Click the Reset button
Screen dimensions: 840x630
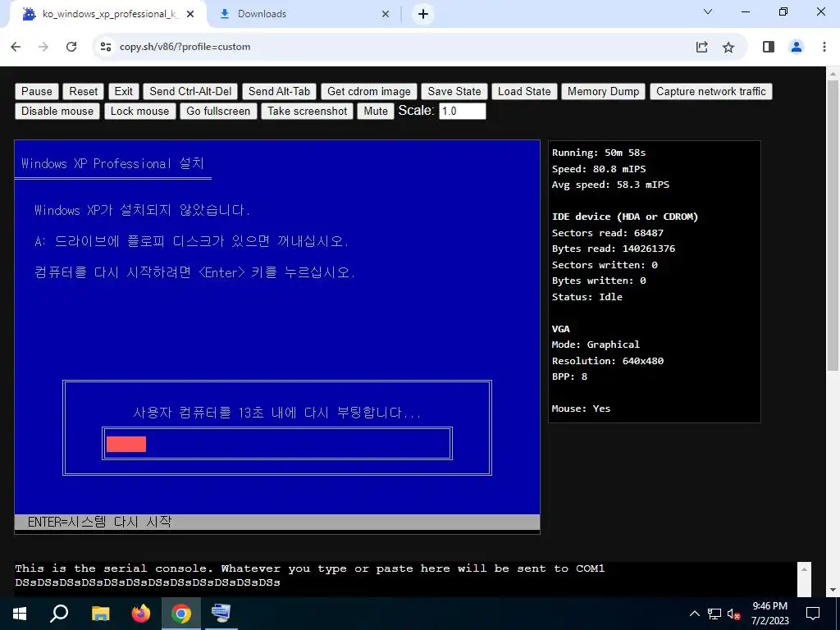click(x=83, y=91)
